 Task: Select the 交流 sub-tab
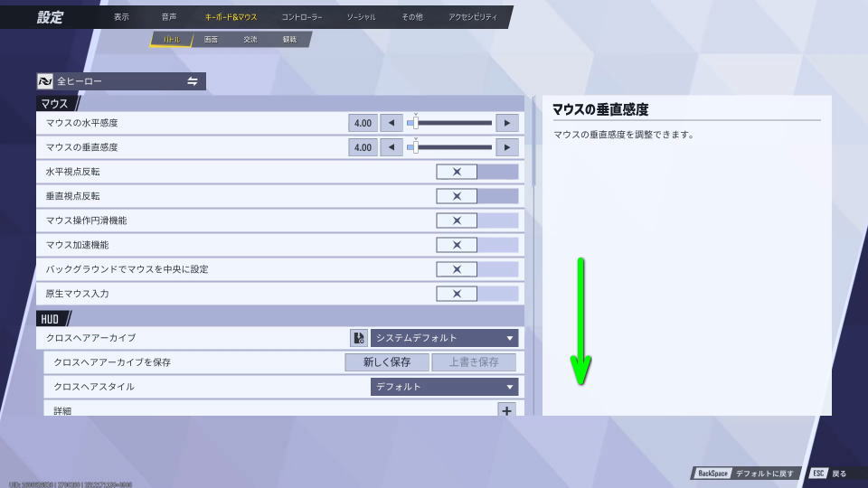coord(250,40)
